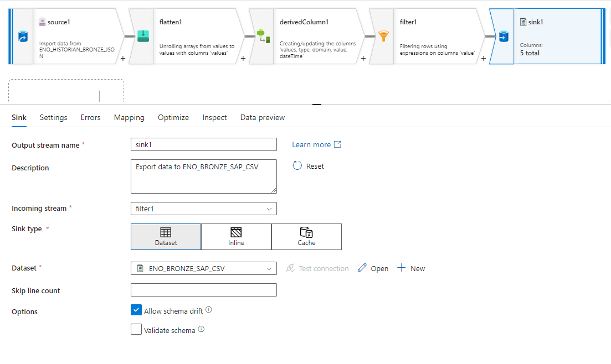Switch to the Mapping tab

pos(129,117)
